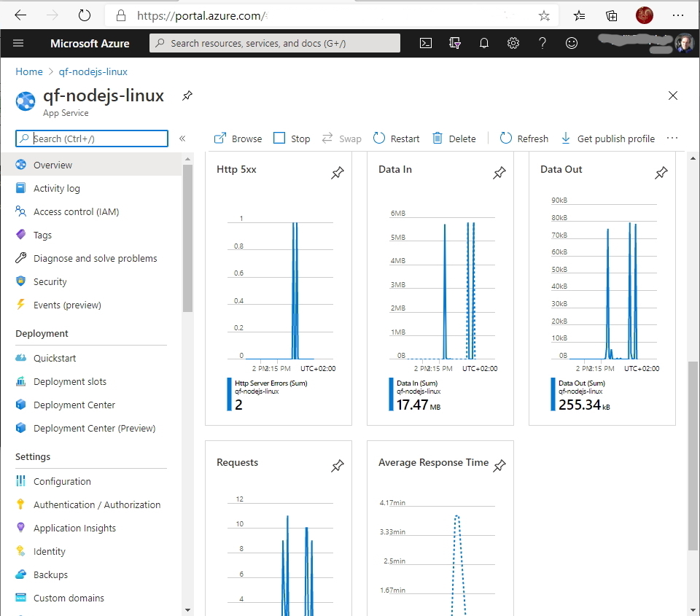View notifications via the bell icon

[484, 43]
